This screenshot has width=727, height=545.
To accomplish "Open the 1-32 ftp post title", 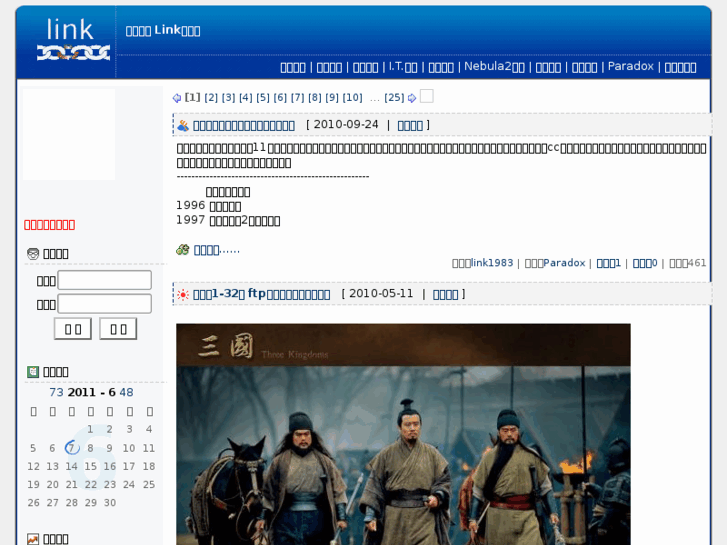I will tap(261, 294).
